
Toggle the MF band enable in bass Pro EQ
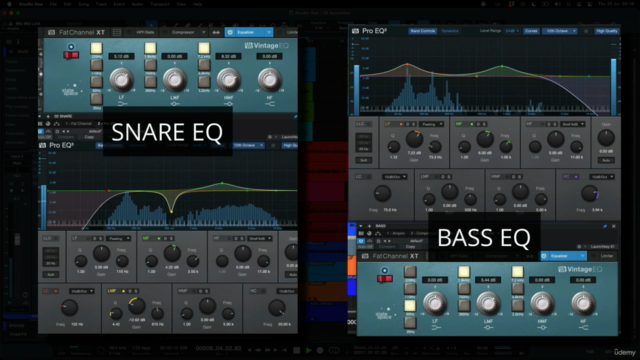[472, 124]
